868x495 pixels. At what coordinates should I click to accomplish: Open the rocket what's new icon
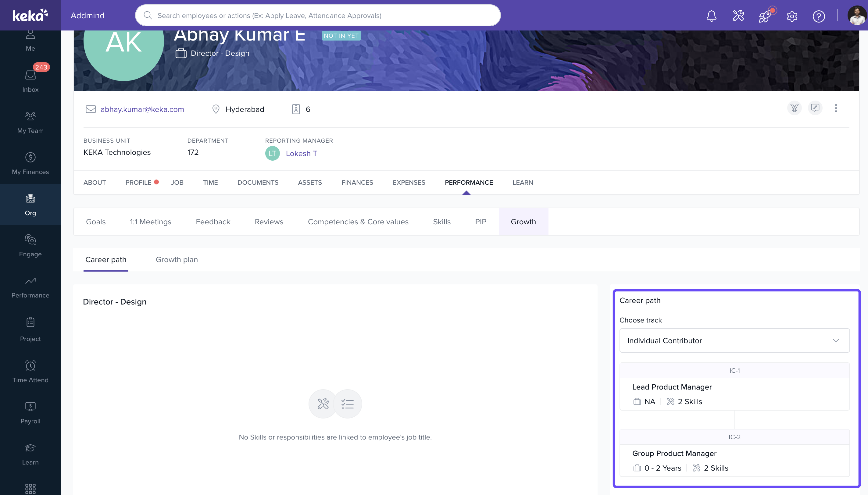765,16
